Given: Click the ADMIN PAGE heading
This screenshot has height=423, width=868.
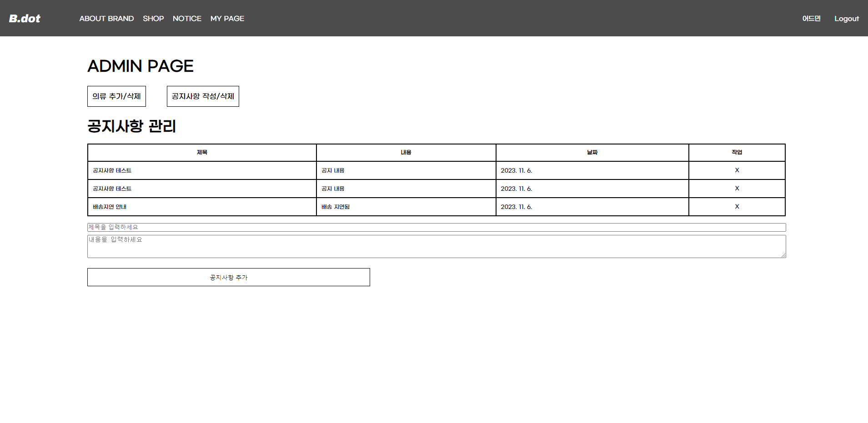Looking at the screenshot, I should (x=140, y=66).
